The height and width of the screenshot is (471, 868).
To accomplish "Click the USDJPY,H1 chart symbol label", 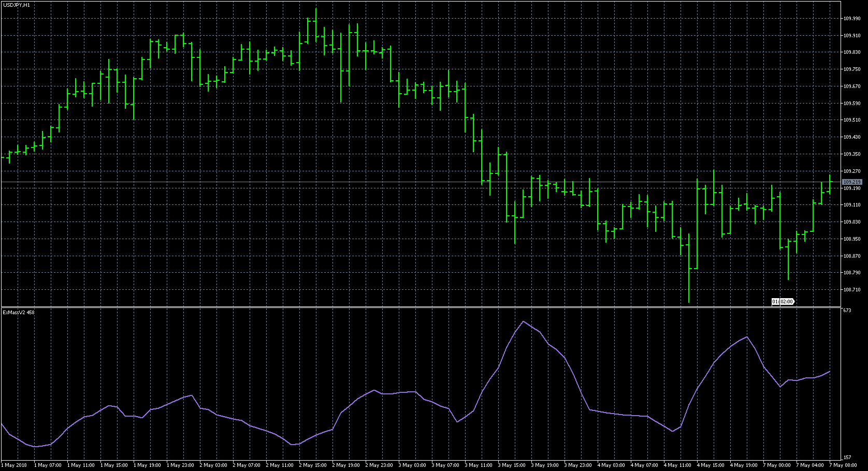I will tap(17, 5).
